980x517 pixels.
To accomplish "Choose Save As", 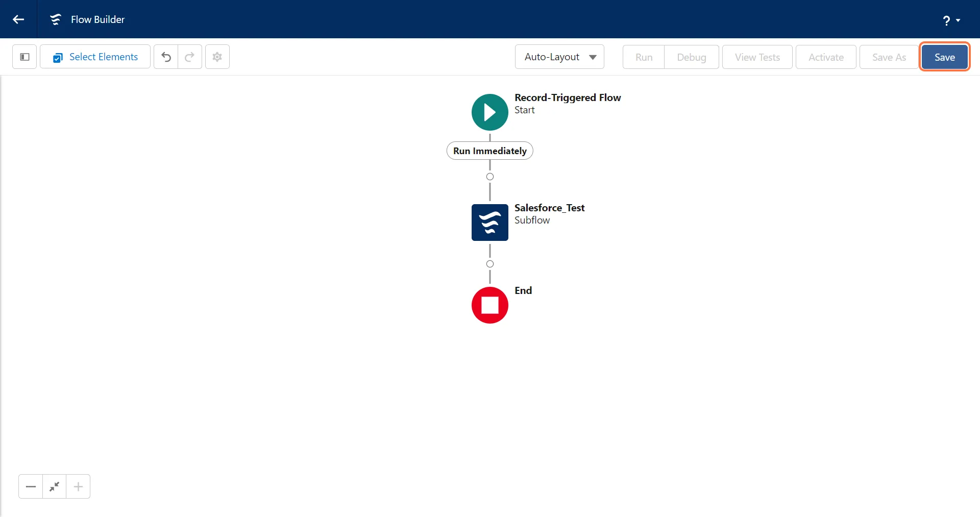I will 889,57.
